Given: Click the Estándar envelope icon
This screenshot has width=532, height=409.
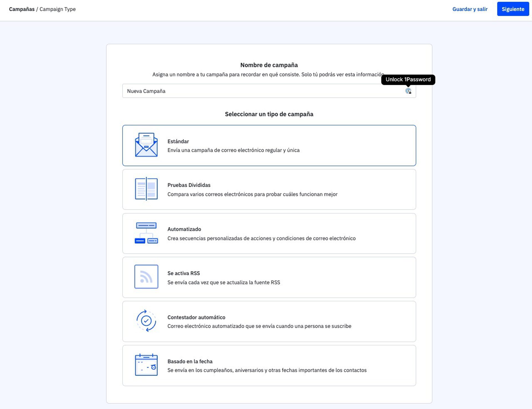Looking at the screenshot, I should [146, 145].
